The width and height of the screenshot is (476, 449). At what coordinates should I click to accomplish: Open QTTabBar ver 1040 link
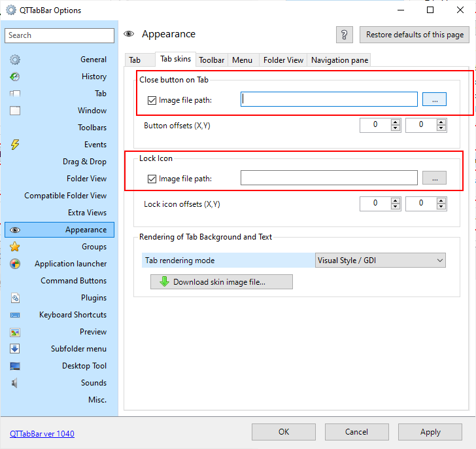(42, 433)
